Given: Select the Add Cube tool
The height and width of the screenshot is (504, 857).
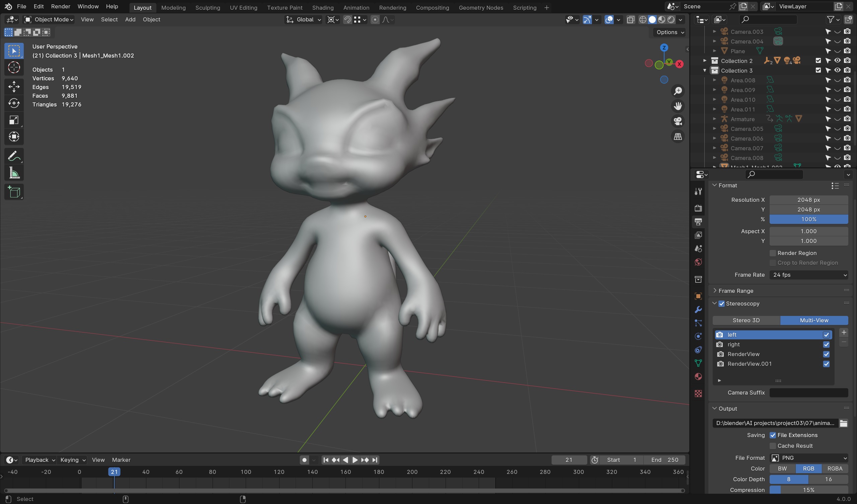Looking at the screenshot, I should (14, 192).
